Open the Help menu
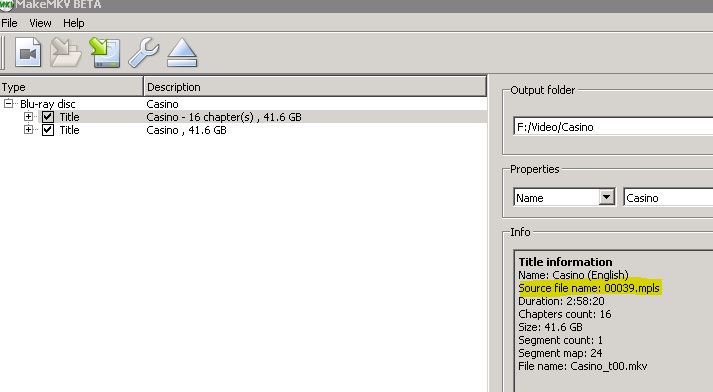Viewport: 713px width, 392px height. tap(74, 23)
